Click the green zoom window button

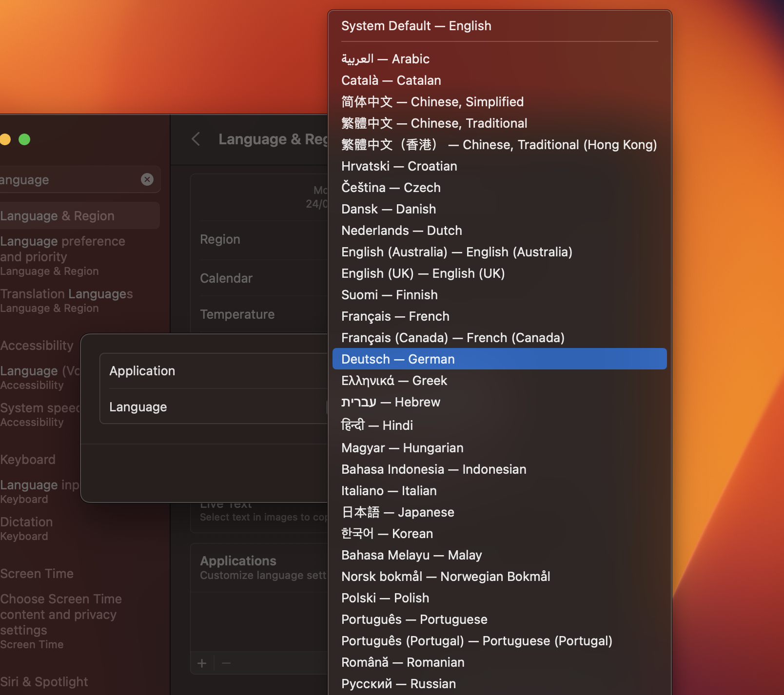coord(24,139)
